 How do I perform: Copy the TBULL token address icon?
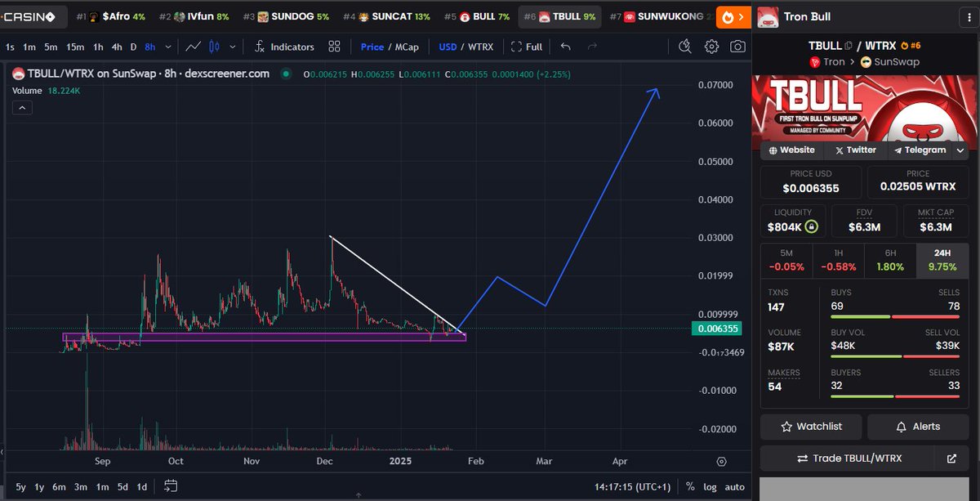pyautogui.click(x=849, y=46)
